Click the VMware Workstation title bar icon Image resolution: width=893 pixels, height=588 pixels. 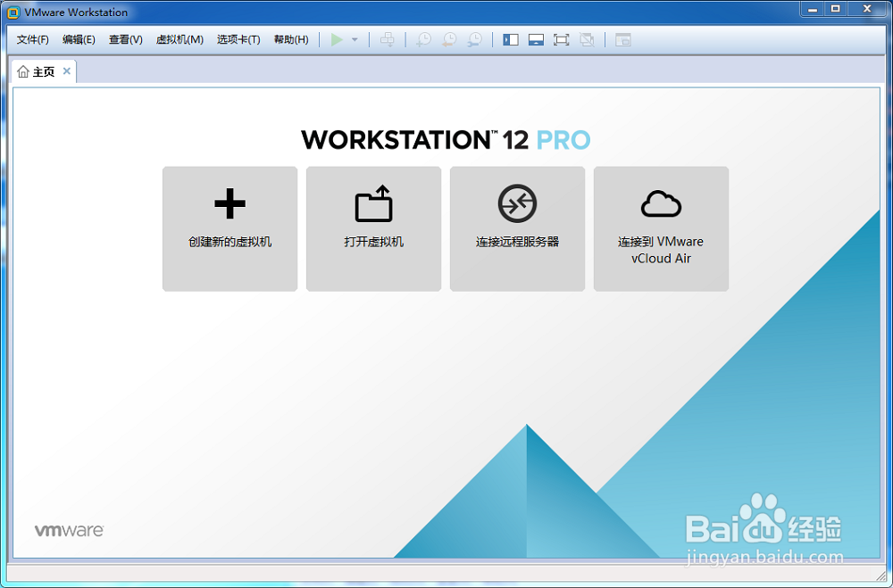coord(13,12)
